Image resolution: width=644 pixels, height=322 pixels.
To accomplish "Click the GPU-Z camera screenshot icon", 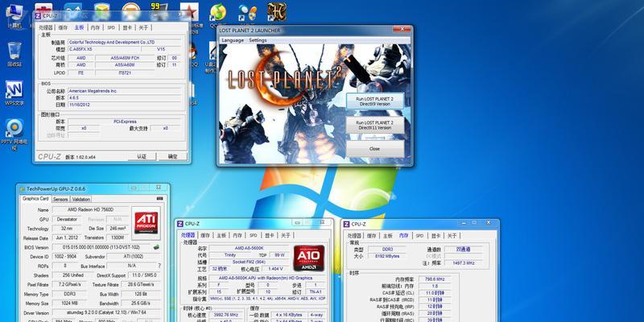I will coord(159,198).
